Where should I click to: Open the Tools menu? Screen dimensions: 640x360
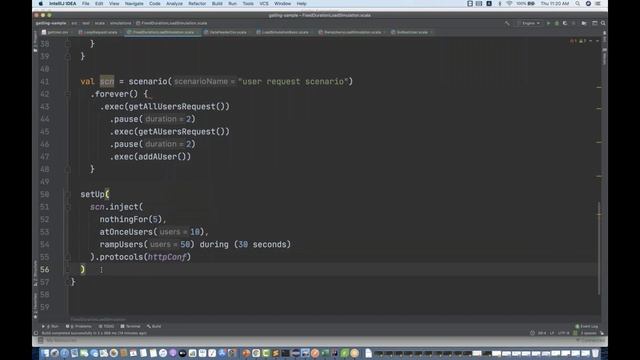point(248,4)
